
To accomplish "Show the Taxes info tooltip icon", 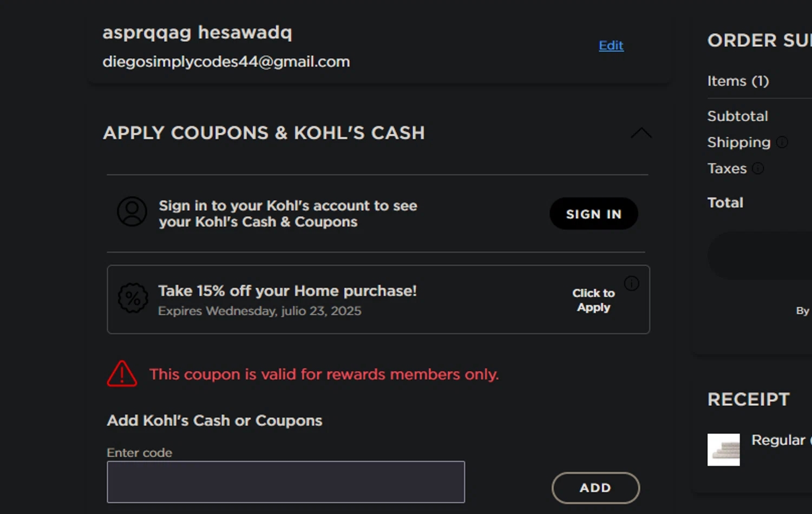I will point(758,168).
